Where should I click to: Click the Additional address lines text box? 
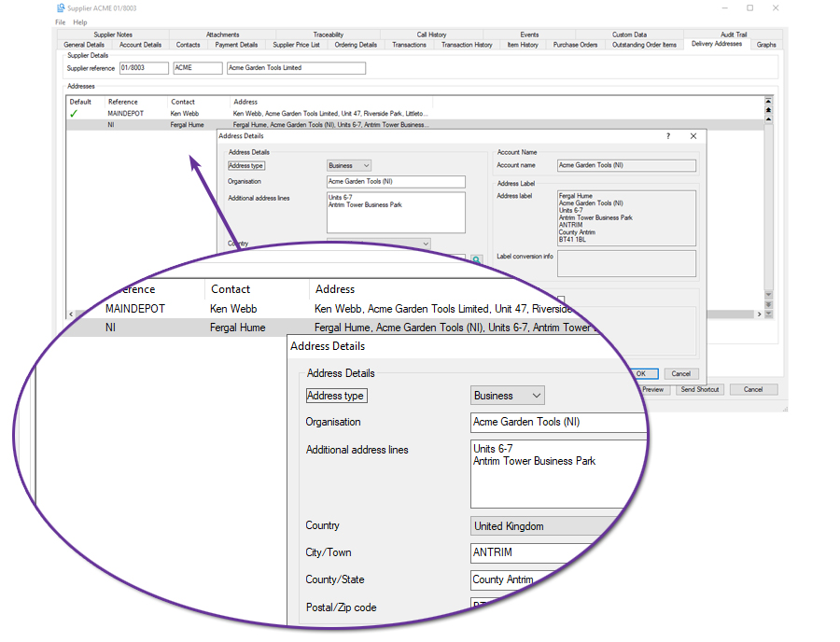(x=396, y=213)
